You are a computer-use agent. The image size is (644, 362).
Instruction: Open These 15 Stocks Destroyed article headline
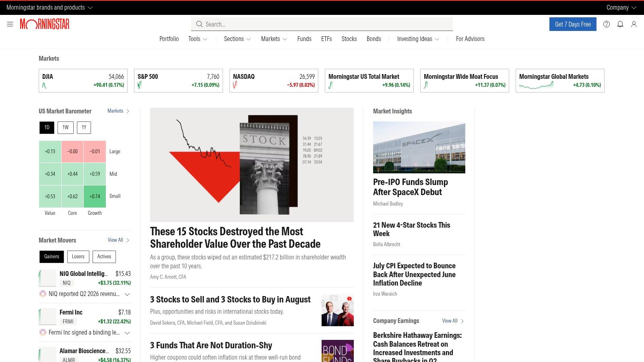[x=235, y=238]
